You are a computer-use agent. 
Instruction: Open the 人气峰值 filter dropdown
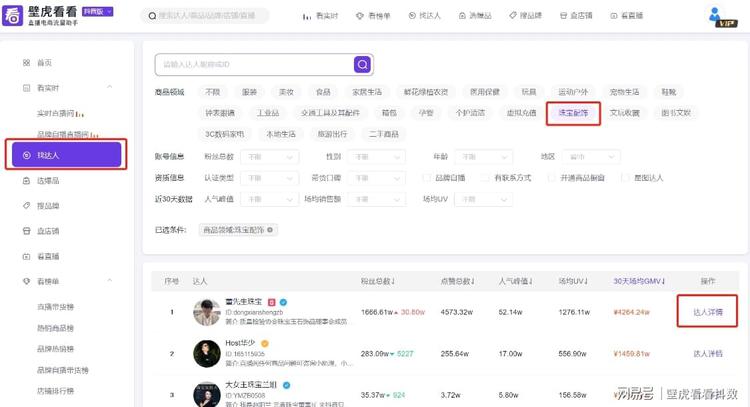point(270,199)
